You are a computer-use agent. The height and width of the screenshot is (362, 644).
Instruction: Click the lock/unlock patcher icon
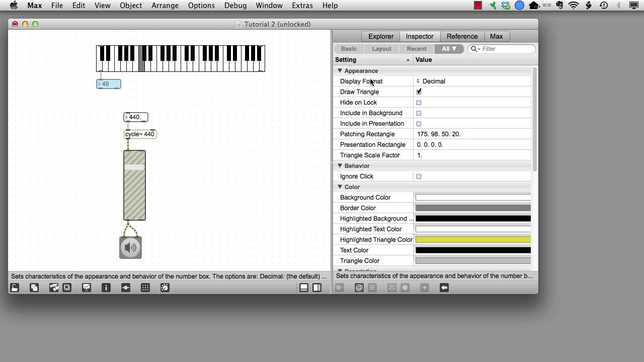tap(15, 288)
